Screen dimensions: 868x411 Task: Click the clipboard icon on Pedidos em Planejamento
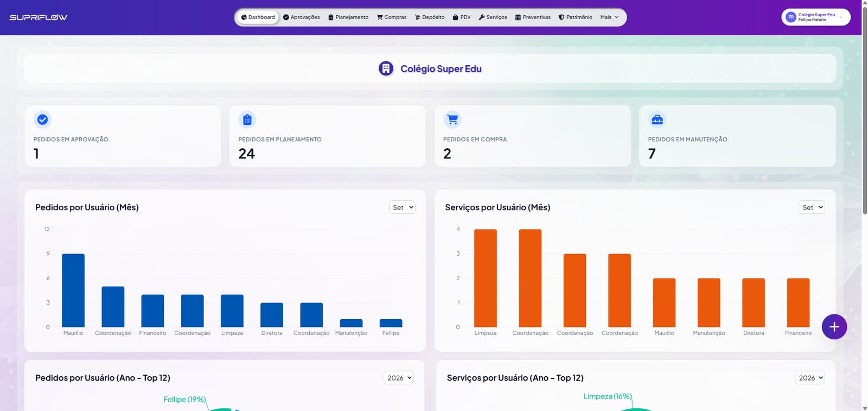click(x=247, y=119)
